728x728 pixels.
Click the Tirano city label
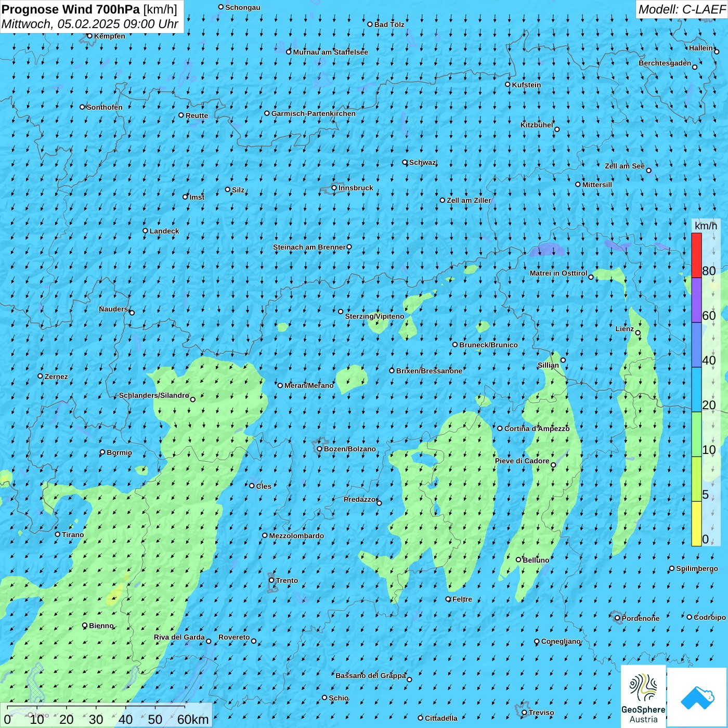coord(73,535)
